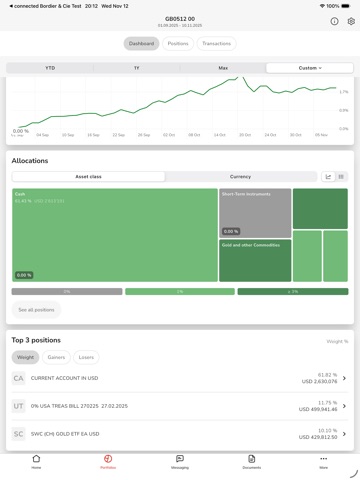Show top Losers
This screenshot has width=360, height=480.
click(x=86, y=357)
